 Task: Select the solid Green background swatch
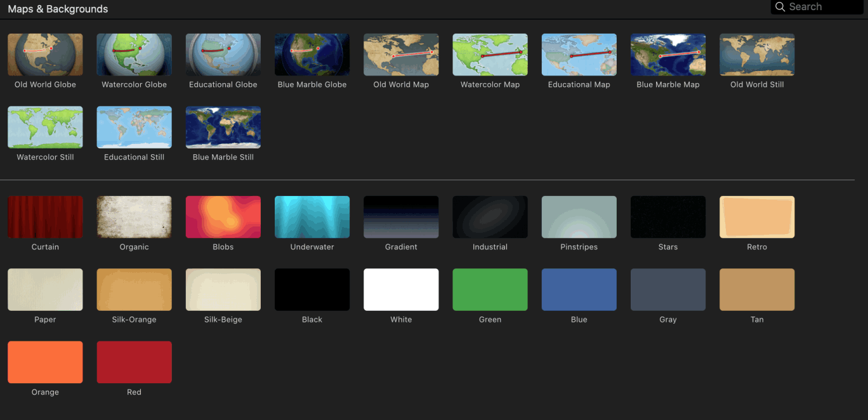(x=490, y=289)
